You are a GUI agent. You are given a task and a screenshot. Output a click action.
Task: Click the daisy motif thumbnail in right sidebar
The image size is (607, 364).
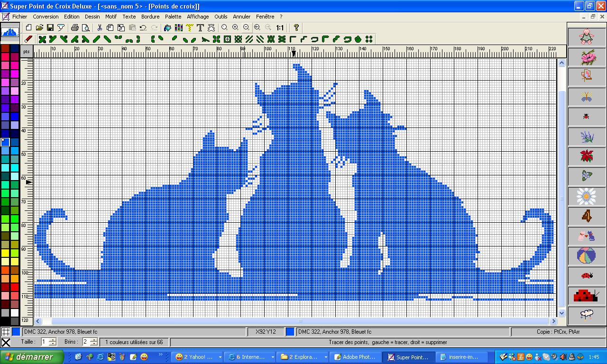(587, 196)
